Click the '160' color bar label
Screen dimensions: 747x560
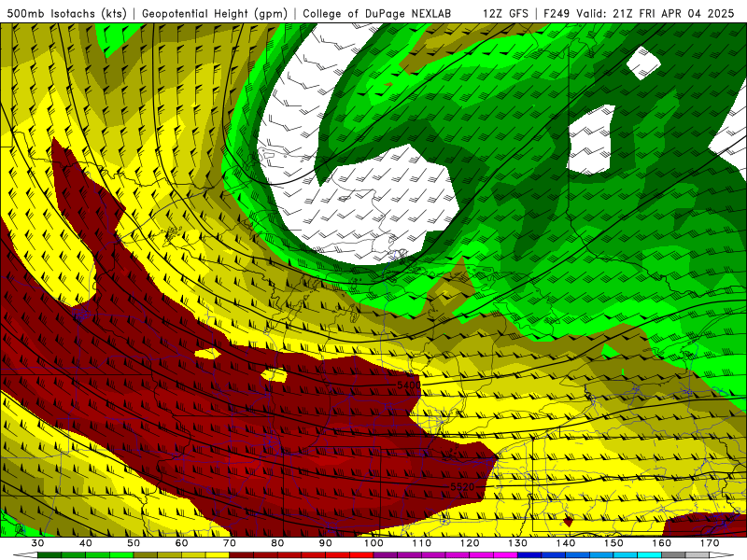click(662, 543)
